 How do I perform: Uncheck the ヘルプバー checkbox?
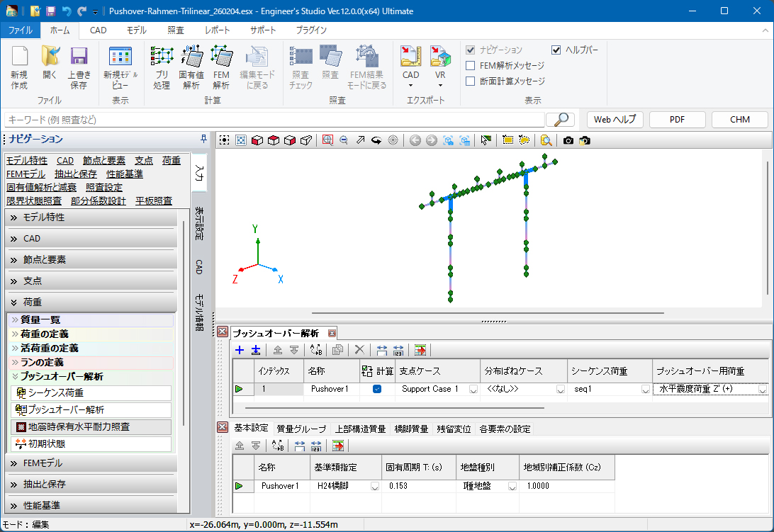556,50
